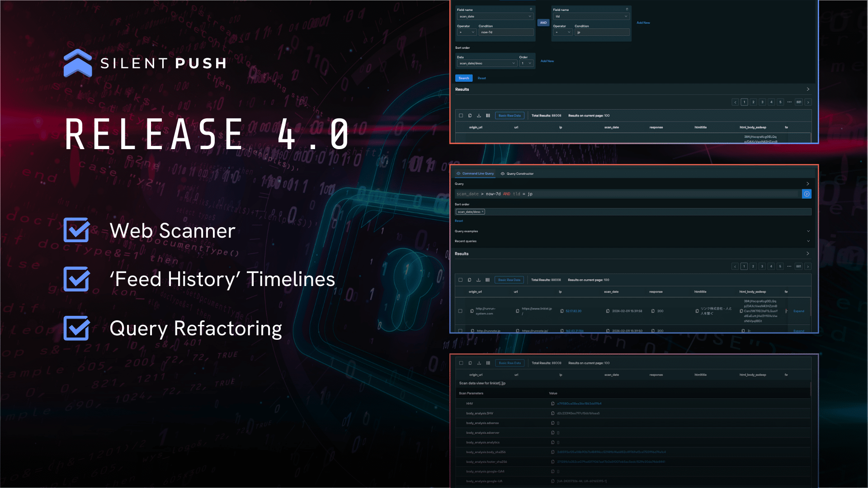Click the jp condition input field

[x=602, y=33]
